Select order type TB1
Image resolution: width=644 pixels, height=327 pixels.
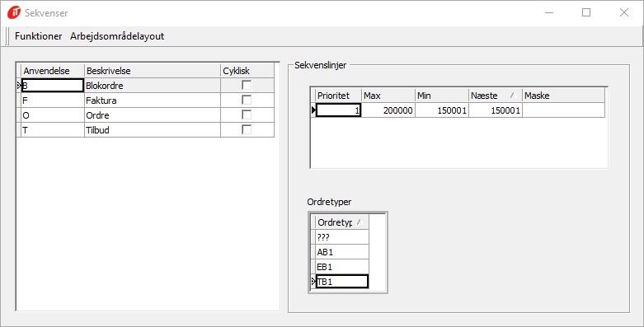click(342, 282)
